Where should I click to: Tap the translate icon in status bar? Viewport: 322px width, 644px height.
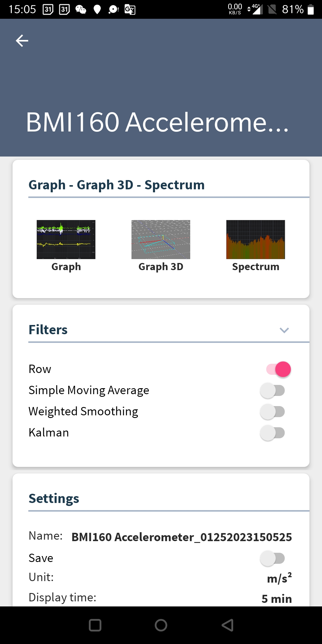(130, 10)
